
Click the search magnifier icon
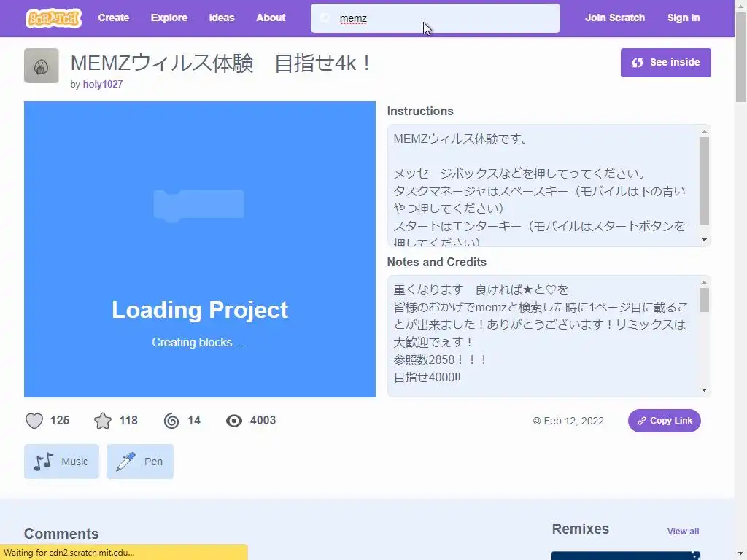click(x=325, y=18)
